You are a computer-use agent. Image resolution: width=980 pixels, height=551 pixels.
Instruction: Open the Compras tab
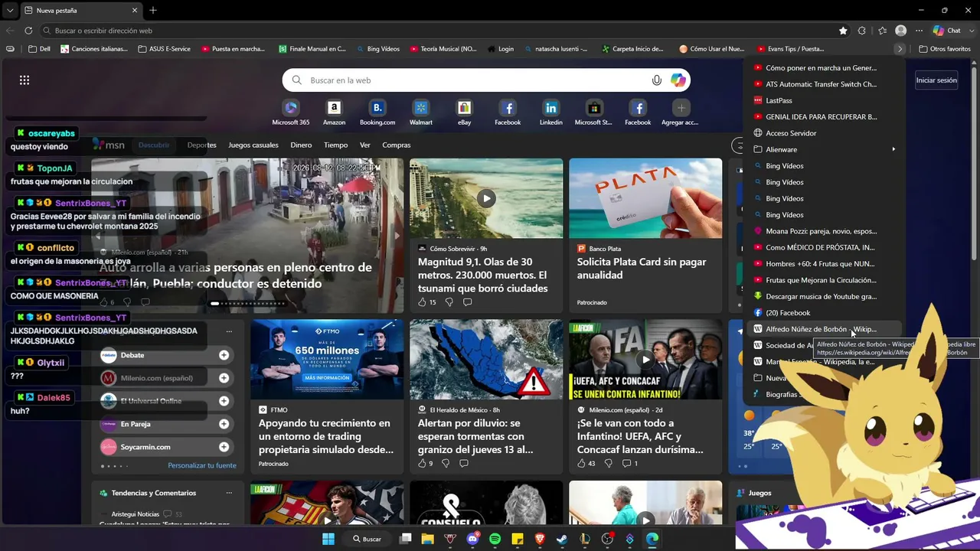[397, 145]
